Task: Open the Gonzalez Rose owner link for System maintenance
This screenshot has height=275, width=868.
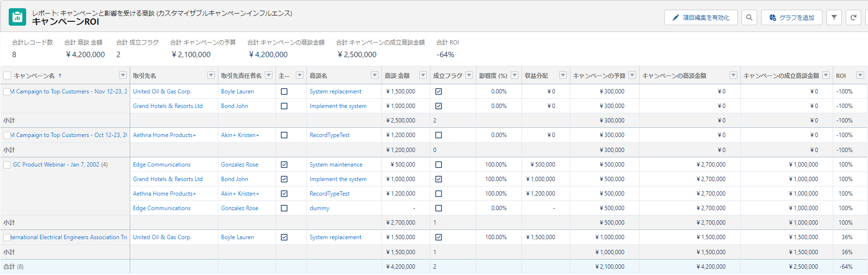Action: coord(240,165)
